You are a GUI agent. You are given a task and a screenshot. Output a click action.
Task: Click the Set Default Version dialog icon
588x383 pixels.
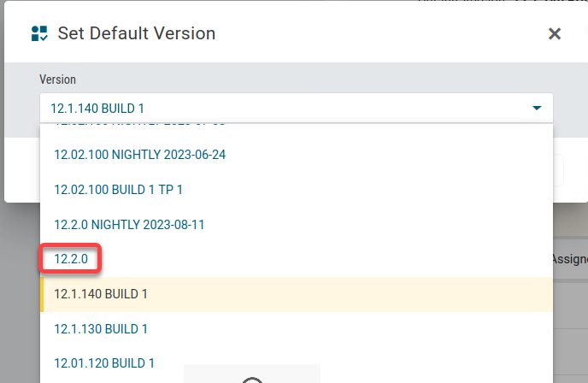coord(39,33)
